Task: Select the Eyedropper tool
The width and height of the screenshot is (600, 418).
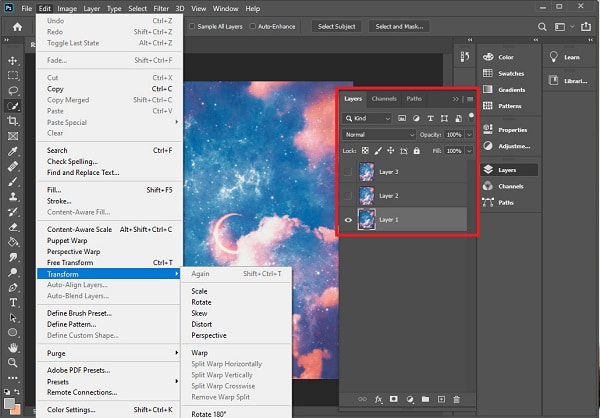Action: [13, 151]
